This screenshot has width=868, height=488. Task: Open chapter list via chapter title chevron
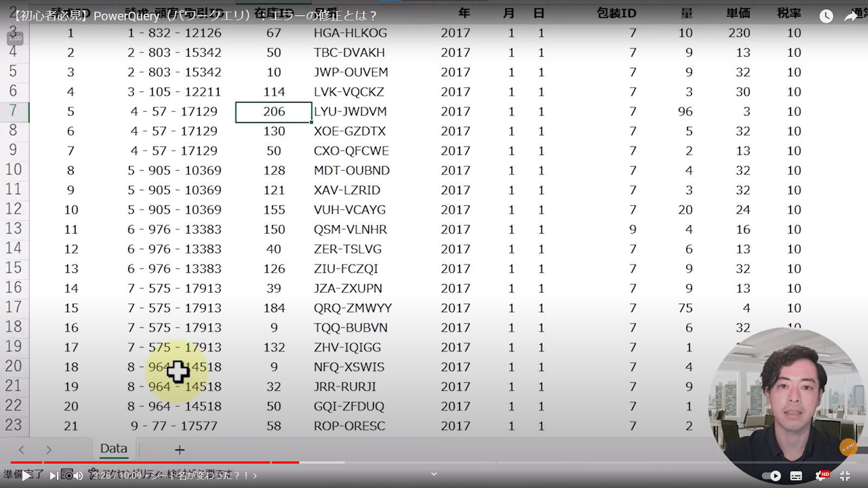[x=255, y=476]
